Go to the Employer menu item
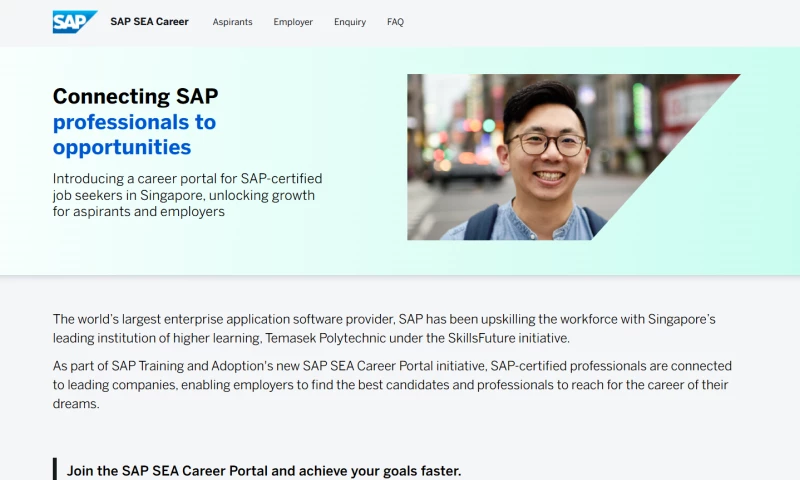The height and width of the screenshot is (480, 800). tap(293, 22)
